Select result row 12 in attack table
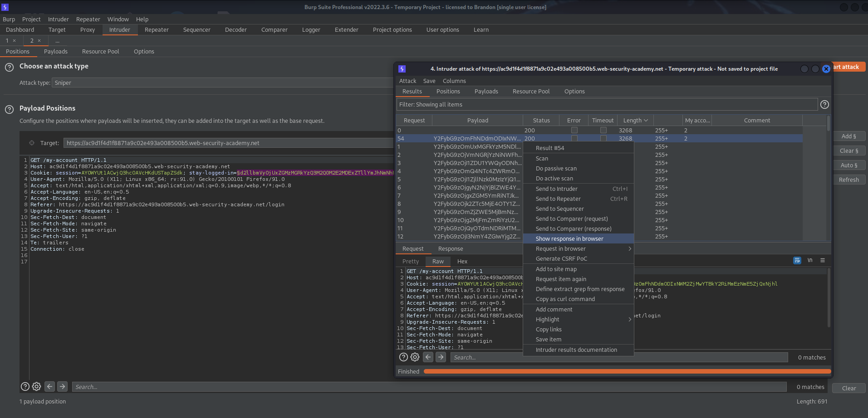The height and width of the screenshot is (418, 868). point(459,236)
